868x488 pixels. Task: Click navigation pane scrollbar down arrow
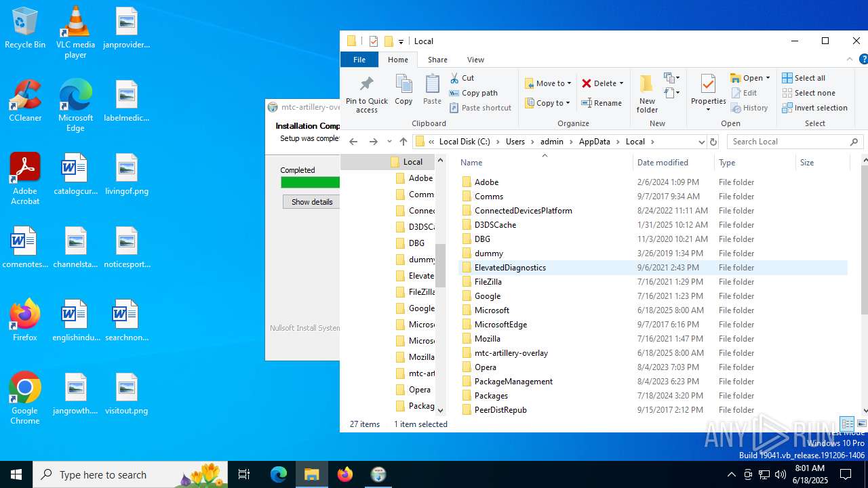pyautogui.click(x=440, y=410)
